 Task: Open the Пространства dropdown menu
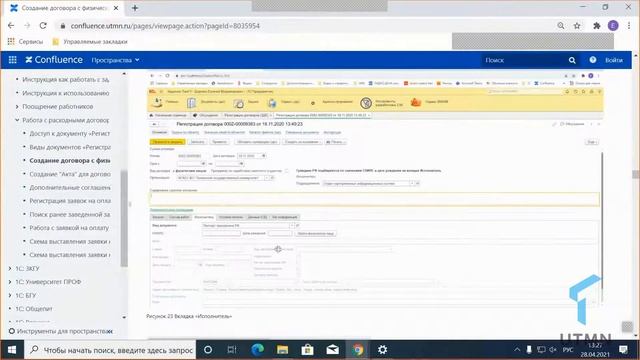coord(116,60)
